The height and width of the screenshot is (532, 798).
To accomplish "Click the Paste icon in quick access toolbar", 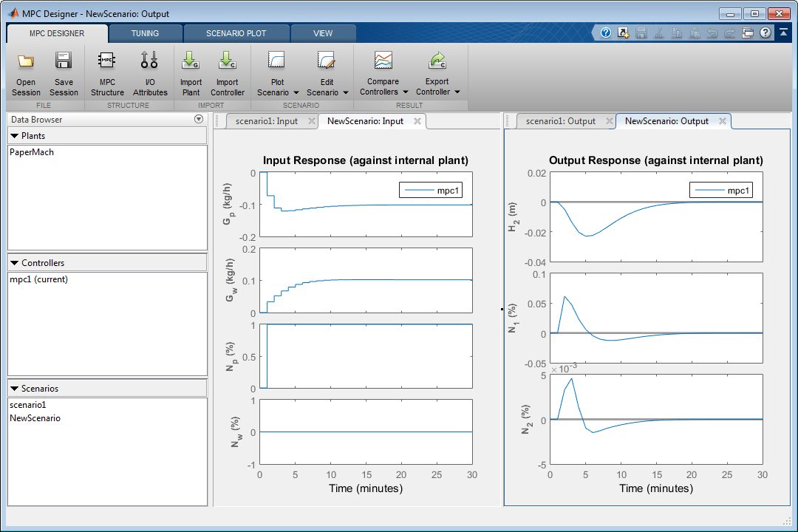I will [x=695, y=33].
